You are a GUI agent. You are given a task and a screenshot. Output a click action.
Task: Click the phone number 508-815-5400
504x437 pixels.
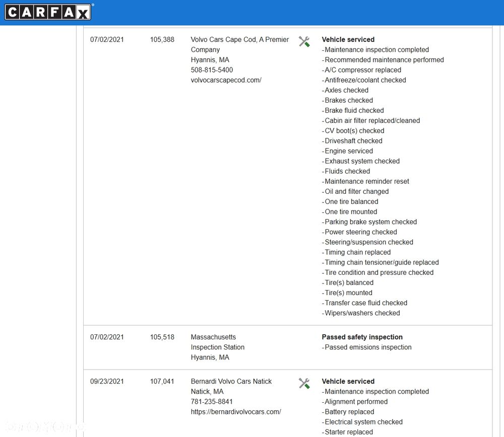(212, 70)
